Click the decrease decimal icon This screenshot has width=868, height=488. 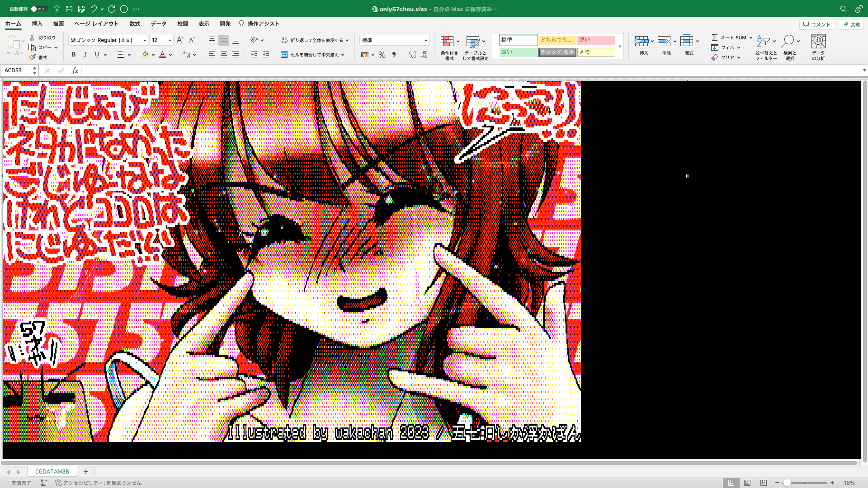(x=424, y=55)
